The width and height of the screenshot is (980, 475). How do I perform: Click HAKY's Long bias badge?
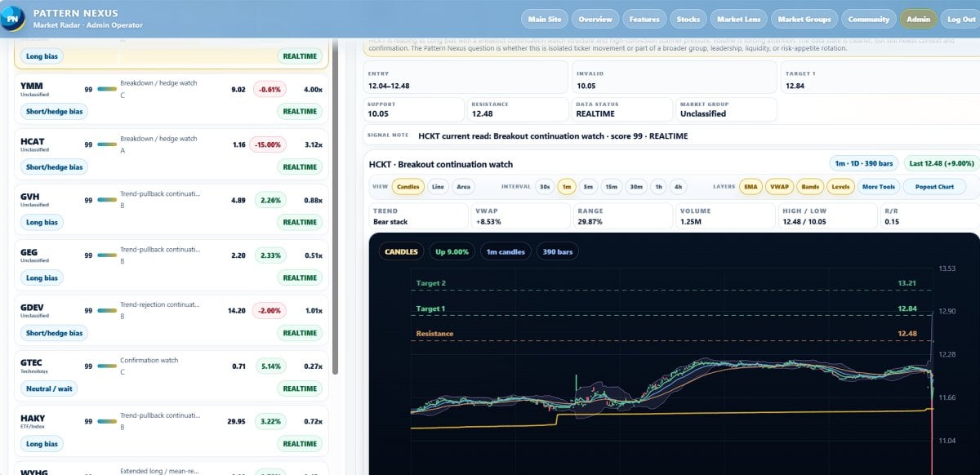tap(42, 445)
